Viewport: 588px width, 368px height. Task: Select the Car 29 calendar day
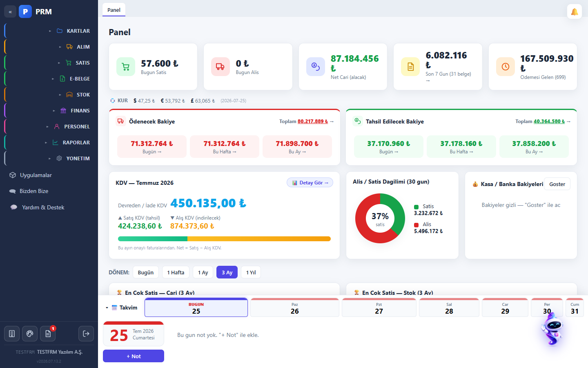coord(505,307)
